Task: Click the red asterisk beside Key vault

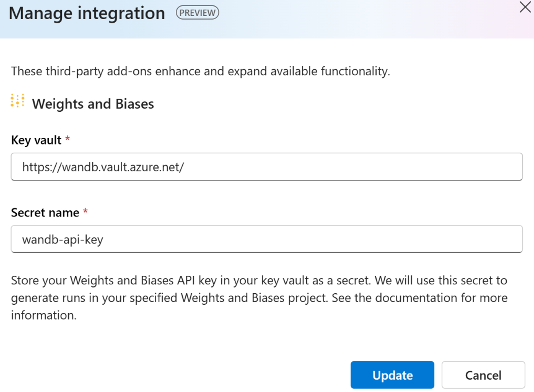Action: (68, 139)
